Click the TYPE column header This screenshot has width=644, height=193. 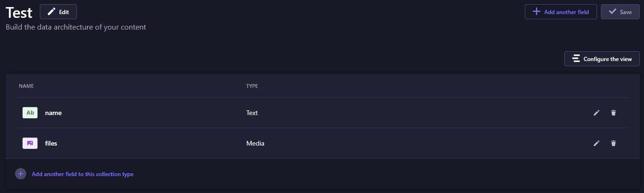point(252,86)
